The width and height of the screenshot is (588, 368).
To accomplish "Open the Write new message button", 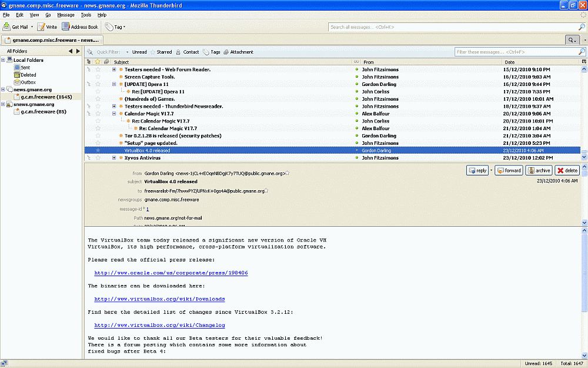I will tap(47, 27).
